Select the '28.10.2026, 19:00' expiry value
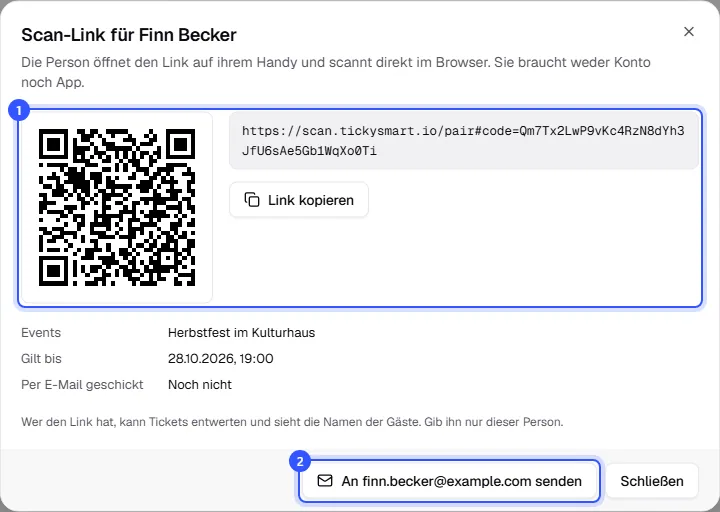The image size is (720, 512). [x=220, y=359]
